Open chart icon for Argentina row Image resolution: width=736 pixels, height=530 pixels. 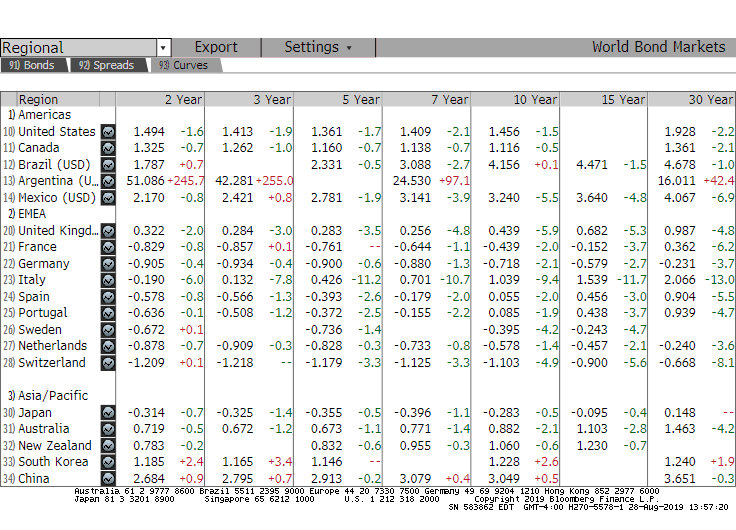(x=108, y=181)
